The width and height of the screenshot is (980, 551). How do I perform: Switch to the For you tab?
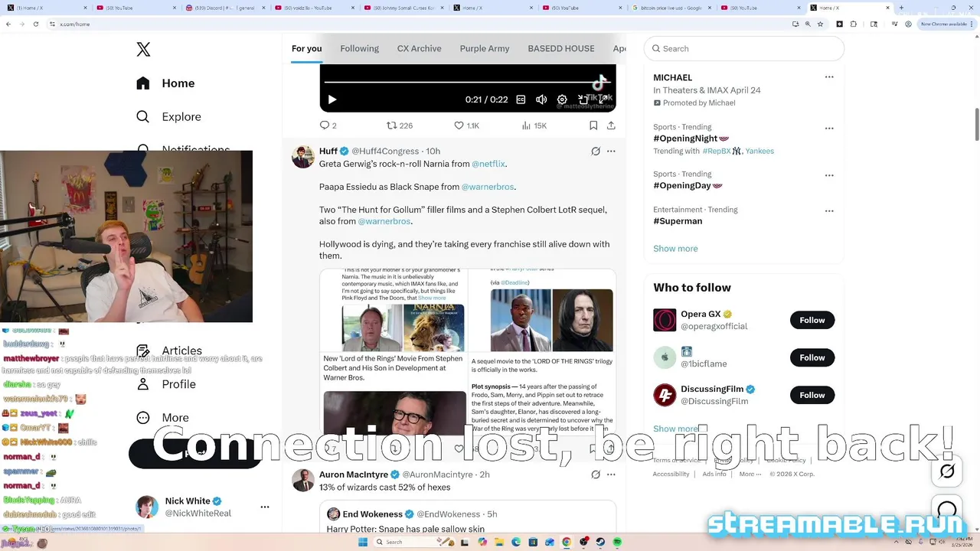(306, 48)
